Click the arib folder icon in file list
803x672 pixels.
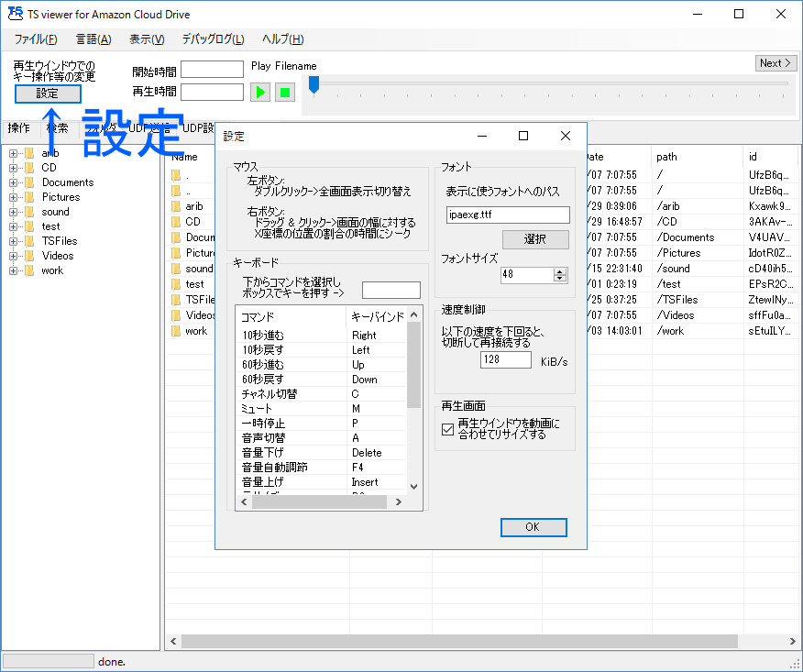coord(176,206)
